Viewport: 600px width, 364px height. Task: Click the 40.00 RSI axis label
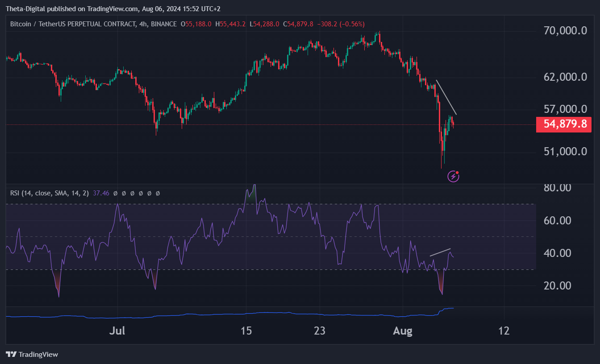point(558,253)
